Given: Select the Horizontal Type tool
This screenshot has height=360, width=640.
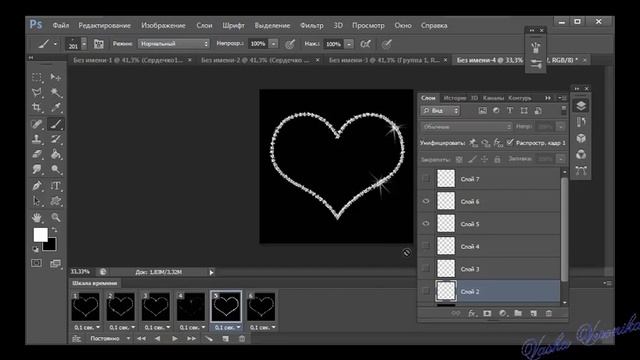Looking at the screenshot, I should [56, 186].
